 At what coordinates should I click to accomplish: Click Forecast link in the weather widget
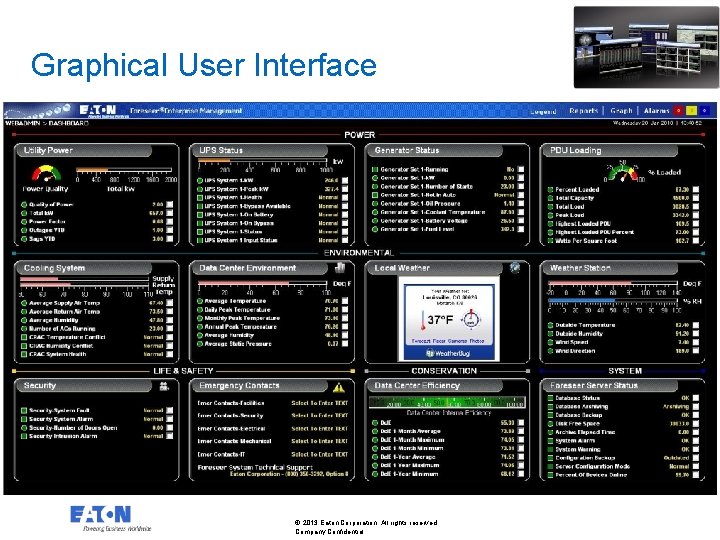(x=421, y=341)
